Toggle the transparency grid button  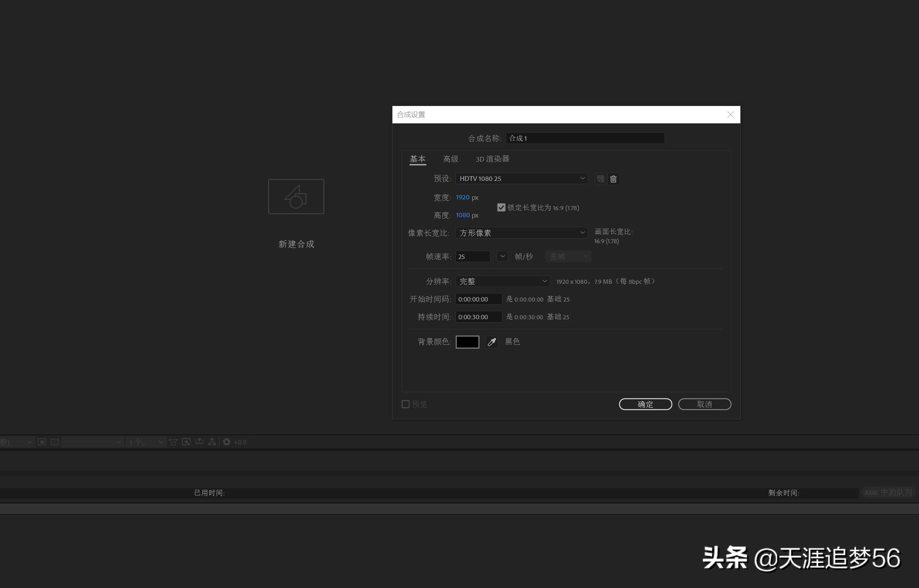pyautogui.click(x=54, y=442)
